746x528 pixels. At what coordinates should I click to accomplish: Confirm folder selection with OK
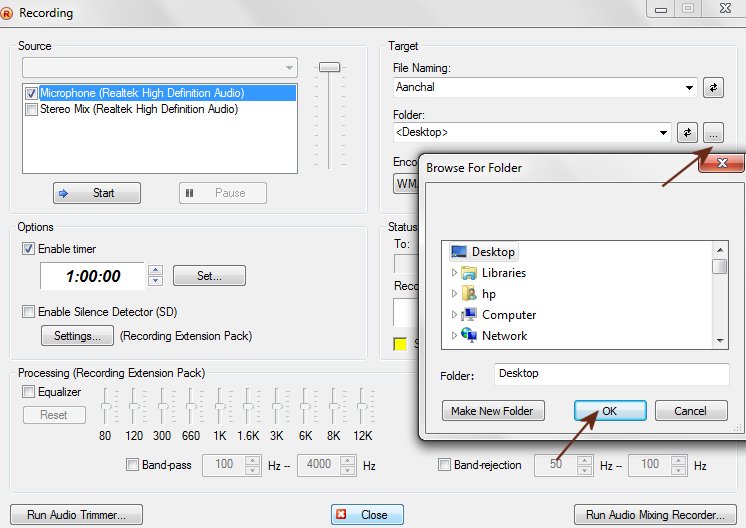click(x=610, y=411)
